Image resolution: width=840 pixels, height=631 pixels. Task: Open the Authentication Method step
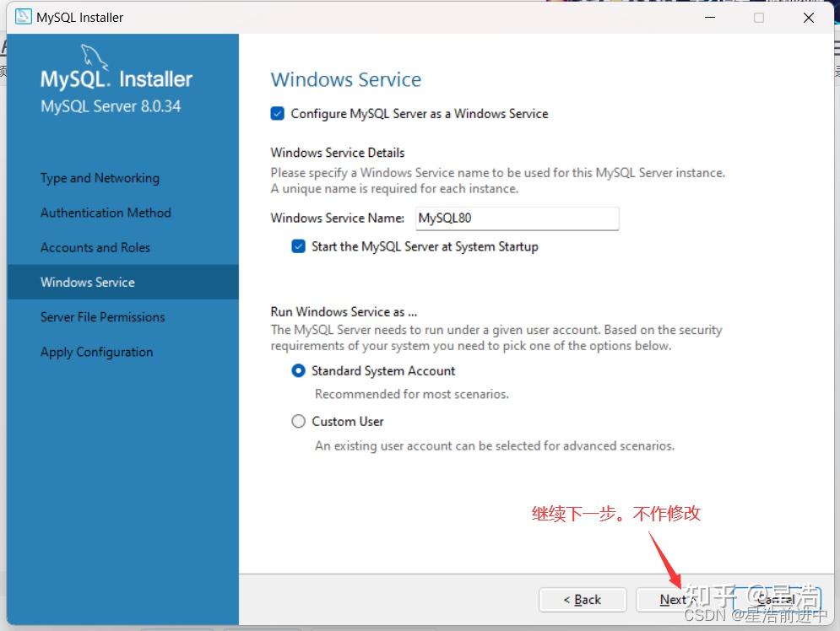point(106,213)
